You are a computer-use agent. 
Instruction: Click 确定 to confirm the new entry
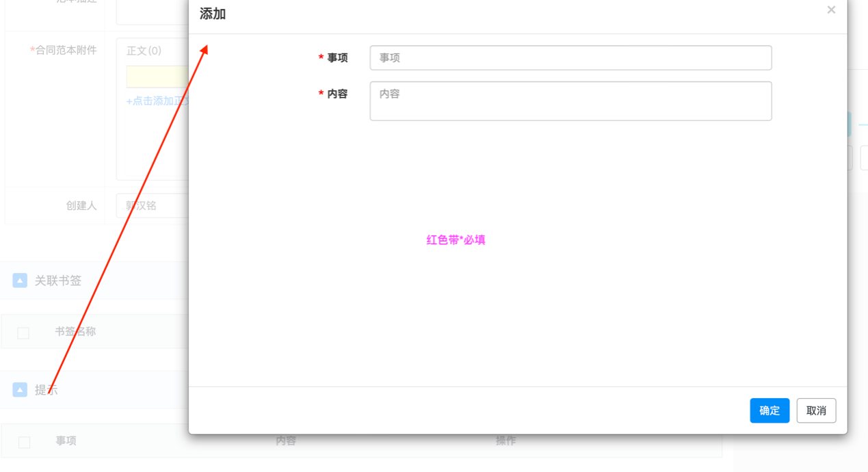770,410
